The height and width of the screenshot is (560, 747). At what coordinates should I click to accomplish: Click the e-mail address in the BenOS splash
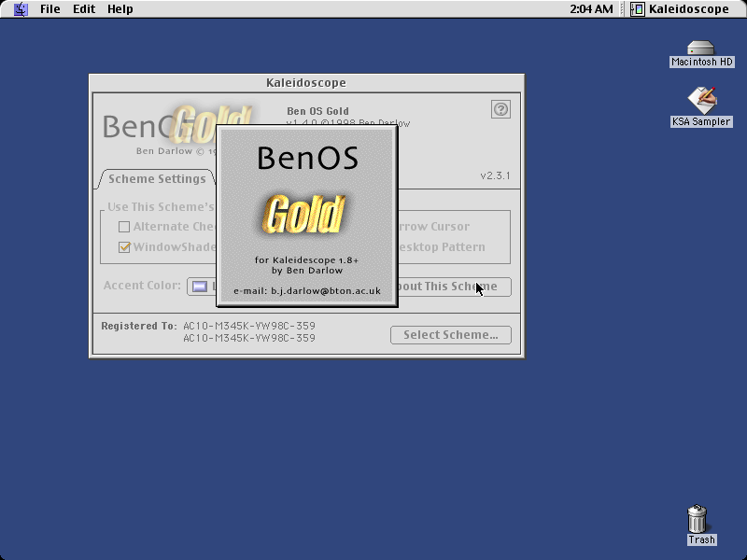pyautogui.click(x=326, y=291)
